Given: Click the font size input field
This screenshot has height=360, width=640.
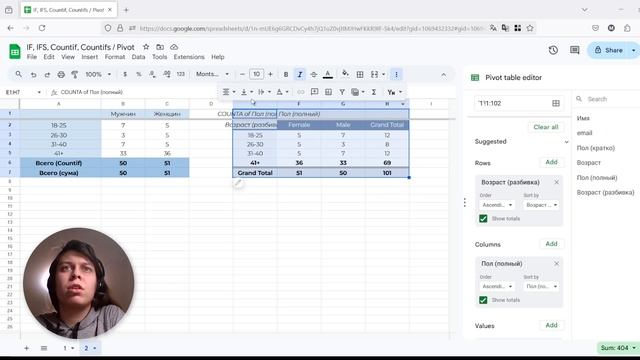Looking at the screenshot, I should click(x=256, y=74).
